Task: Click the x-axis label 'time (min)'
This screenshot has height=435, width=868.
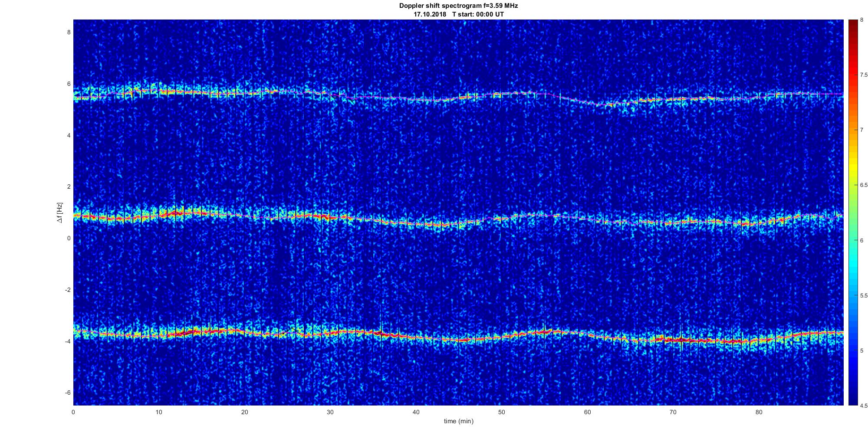Action: [x=458, y=421]
